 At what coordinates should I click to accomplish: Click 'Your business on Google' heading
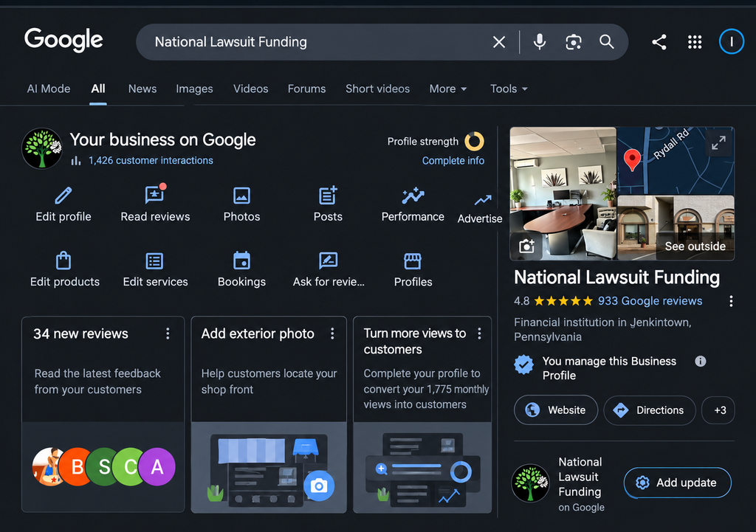point(163,139)
